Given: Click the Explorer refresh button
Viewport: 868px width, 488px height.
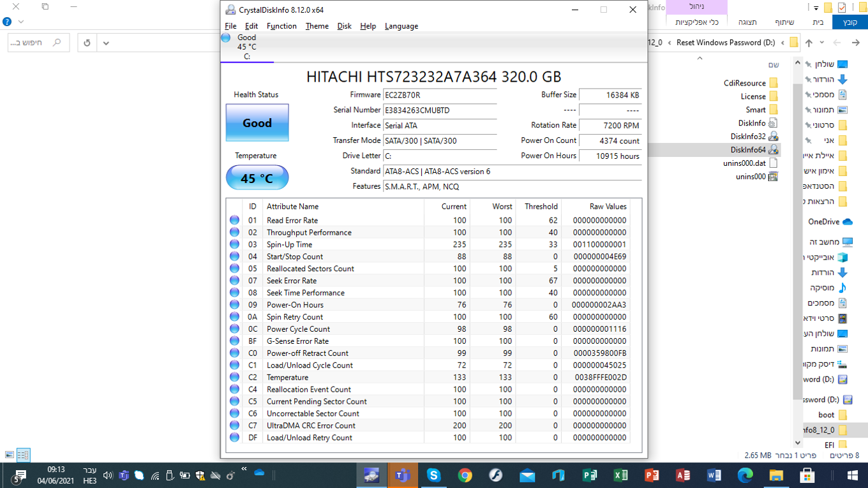Looking at the screenshot, I should tap(87, 43).
